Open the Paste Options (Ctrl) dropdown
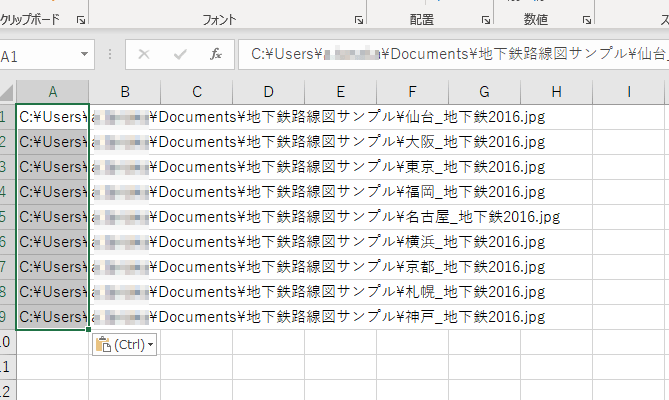The height and width of the screenshot is (400, 669). (x=125, y=344)
